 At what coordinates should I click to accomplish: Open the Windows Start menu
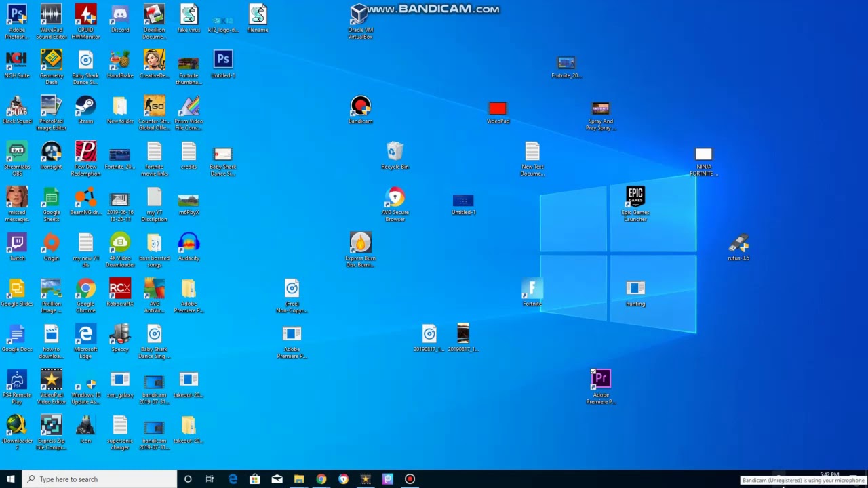pos(10,479)
